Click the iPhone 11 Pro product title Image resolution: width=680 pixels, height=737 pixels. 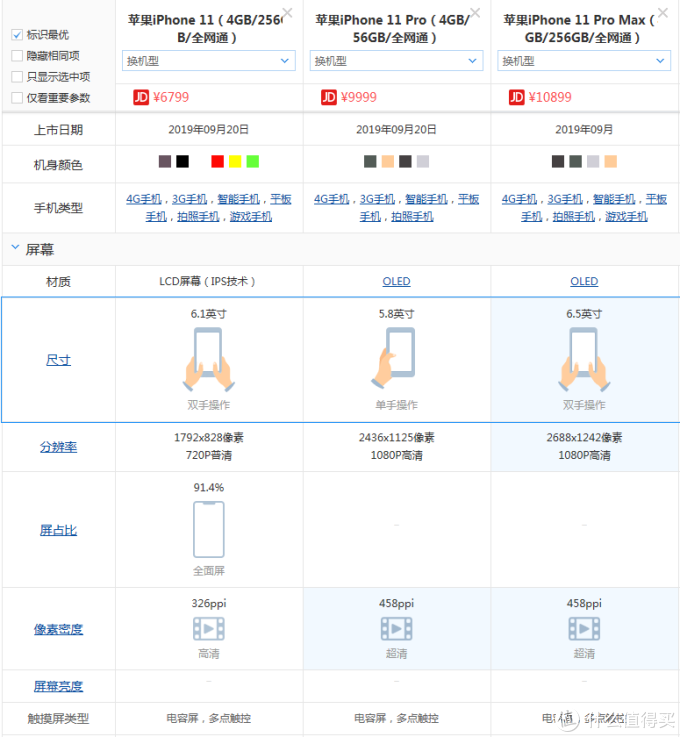[x=394, y=29]
